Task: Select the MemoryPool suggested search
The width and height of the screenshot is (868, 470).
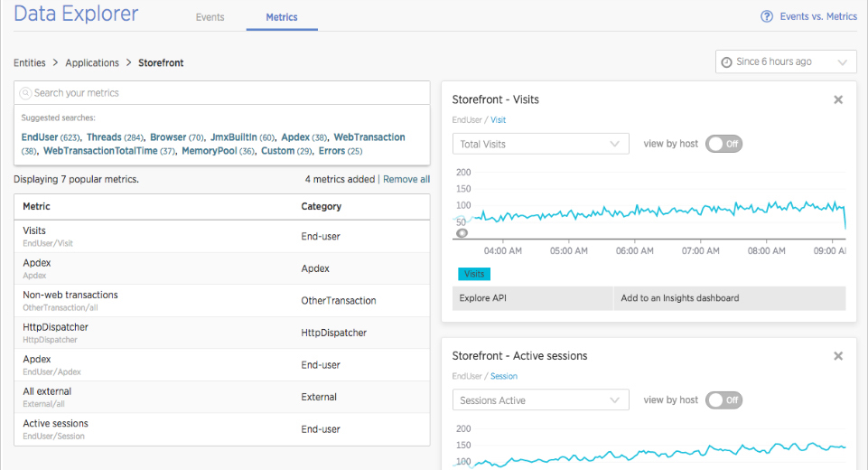Action: pyautogui.click(x=210, y=151)
